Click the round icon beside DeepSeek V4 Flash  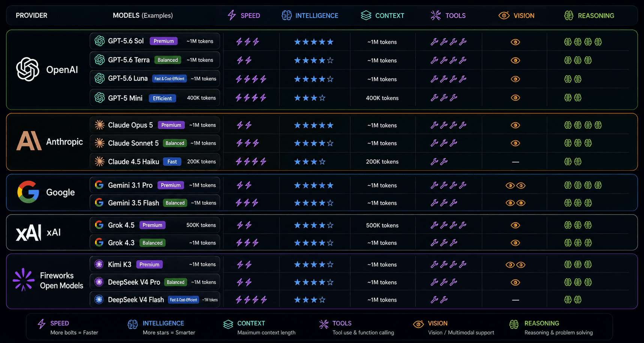99,300
